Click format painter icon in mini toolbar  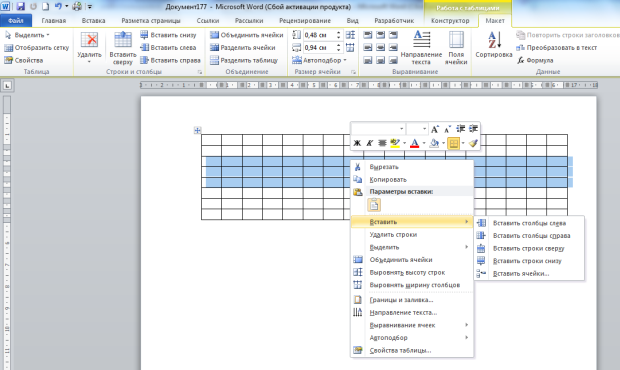[473, 143]
